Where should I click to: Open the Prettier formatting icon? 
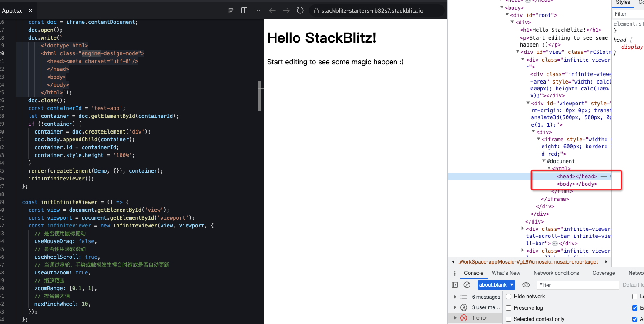point(231,10)
